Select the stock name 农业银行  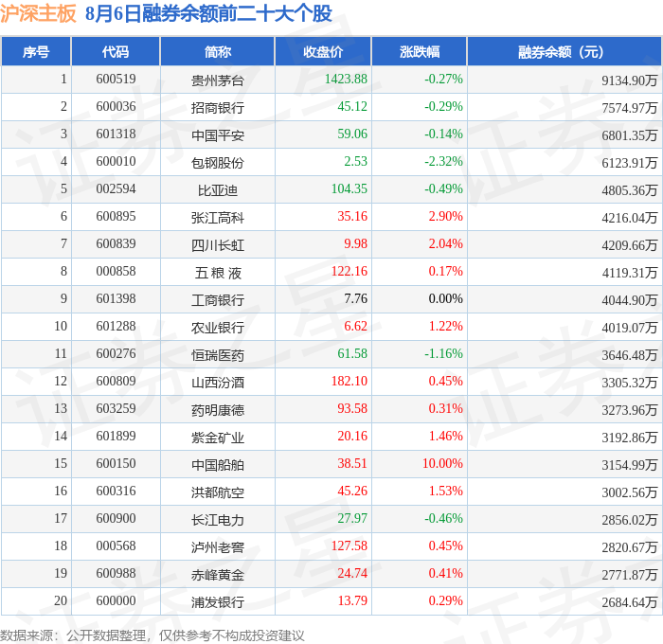pos(217,328)
